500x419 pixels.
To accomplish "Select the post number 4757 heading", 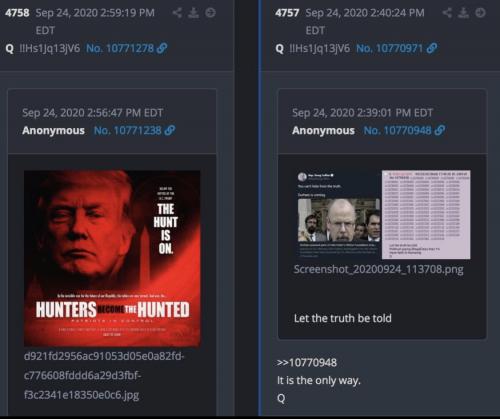I will pos(287,13).
